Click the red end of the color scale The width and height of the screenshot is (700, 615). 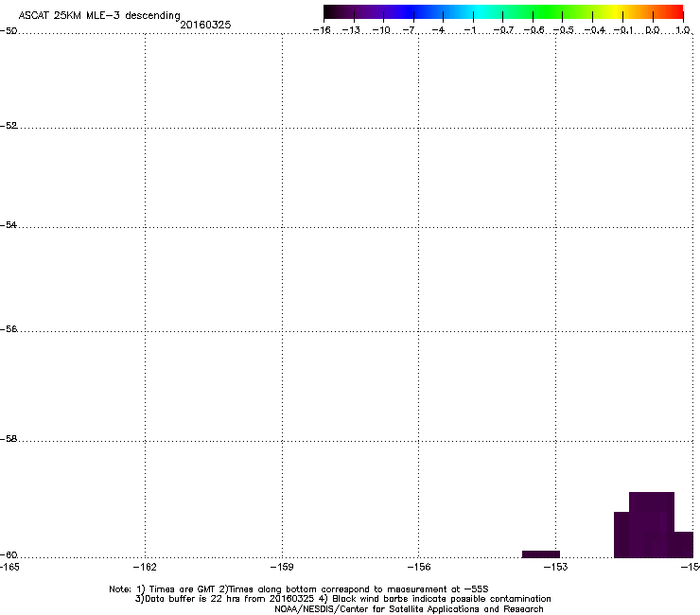tap(674, 12)
